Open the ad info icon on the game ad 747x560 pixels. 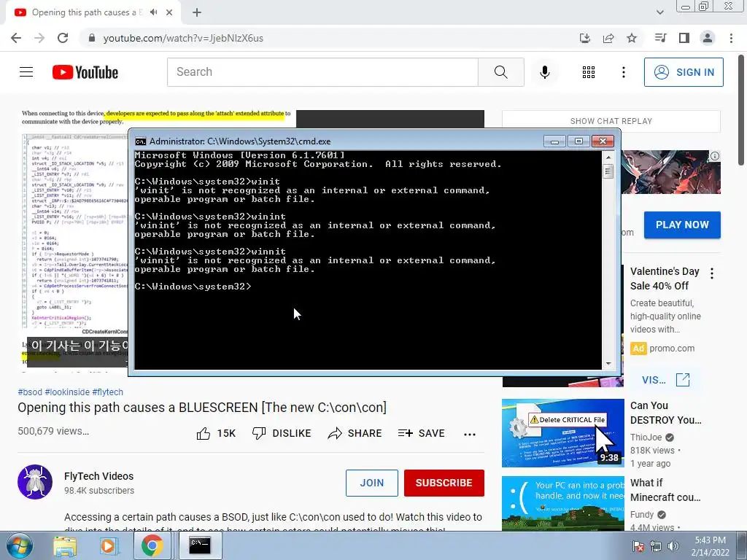click(x=715, y=156)
